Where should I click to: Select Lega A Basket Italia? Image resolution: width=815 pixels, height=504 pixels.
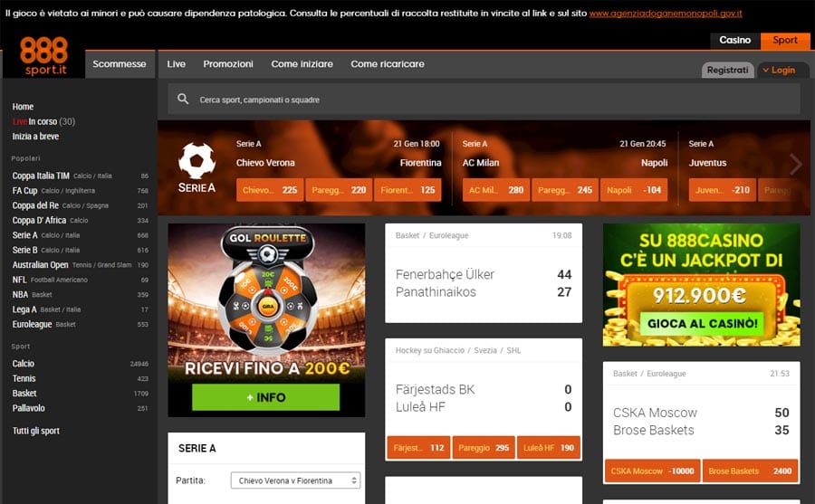(80, 309)
